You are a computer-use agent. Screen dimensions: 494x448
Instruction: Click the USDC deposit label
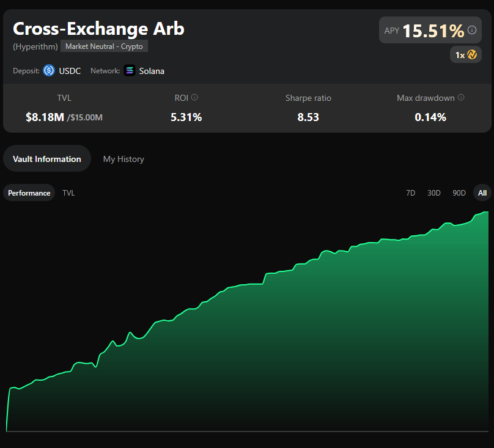(70, 71)
